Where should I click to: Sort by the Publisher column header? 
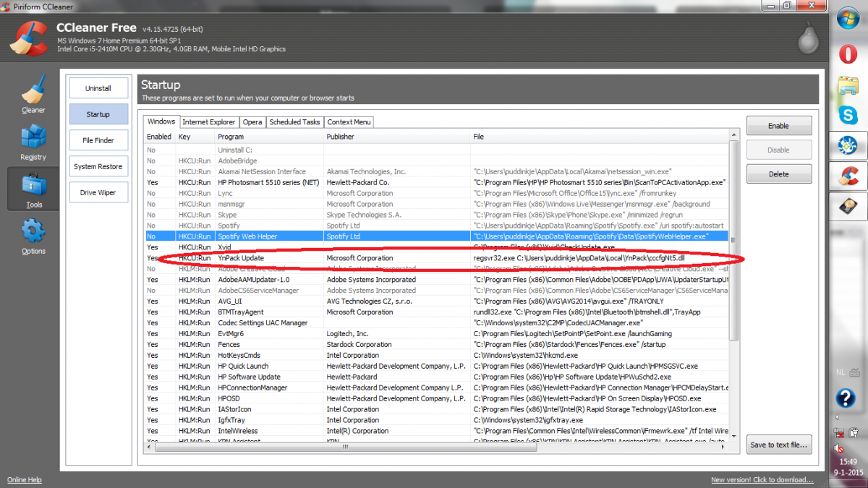[x=397, y=137]
